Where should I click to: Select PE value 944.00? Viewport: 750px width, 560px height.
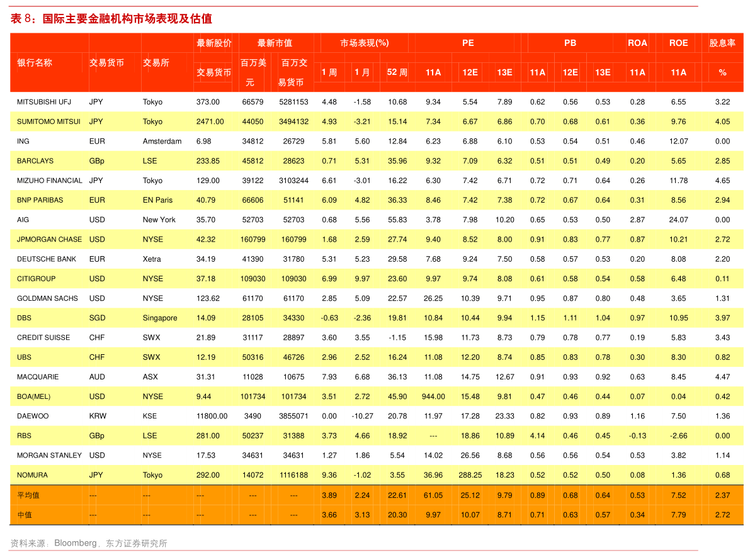tap(433, 396)
